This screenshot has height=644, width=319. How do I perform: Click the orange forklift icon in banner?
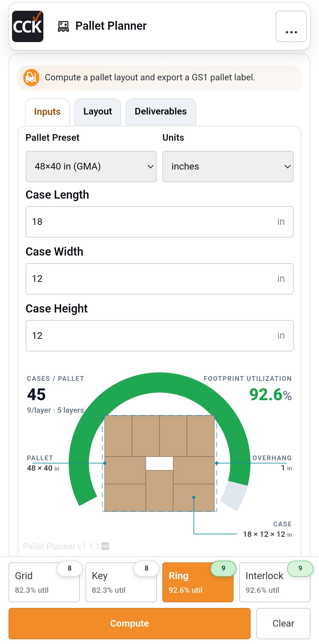(31, 77)
